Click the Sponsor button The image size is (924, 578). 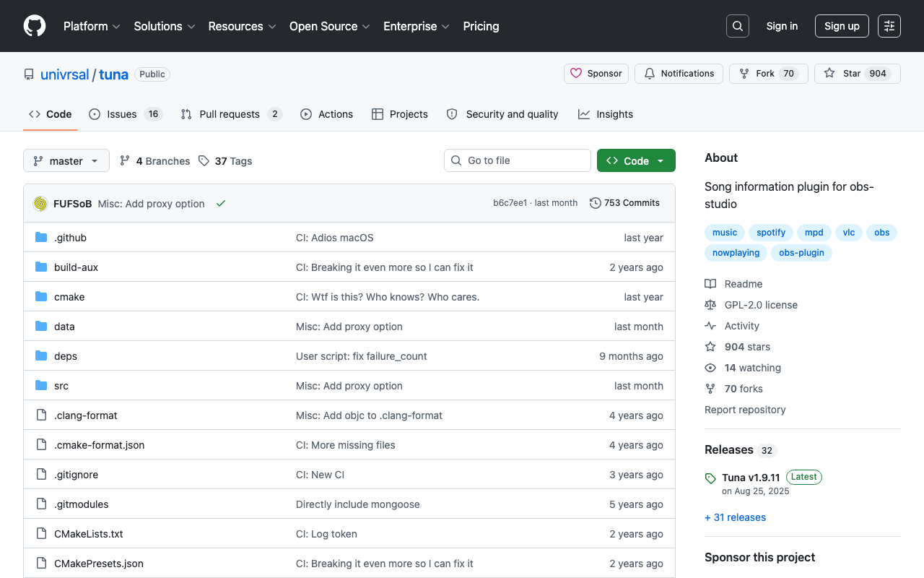(596, 74)
